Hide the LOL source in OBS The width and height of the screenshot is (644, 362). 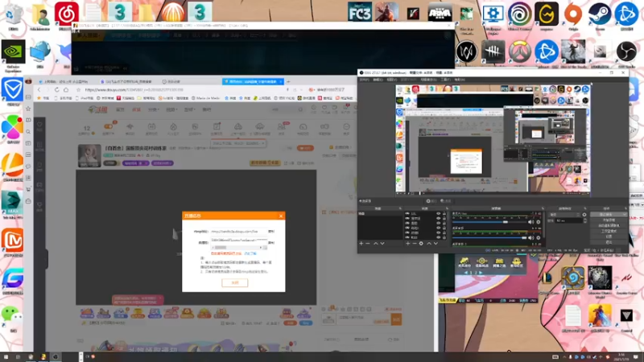point(438,214)
